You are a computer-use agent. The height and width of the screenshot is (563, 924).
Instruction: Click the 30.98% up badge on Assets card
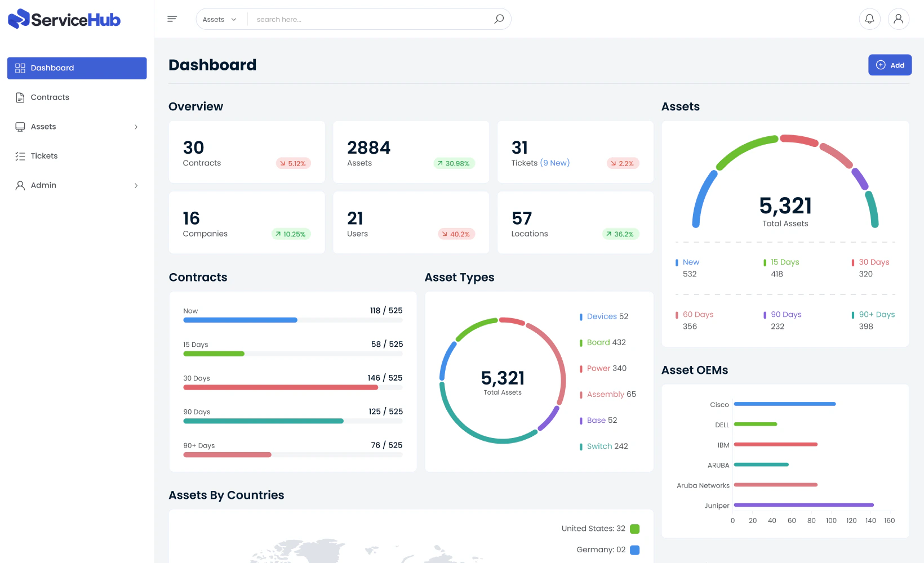[454, 163]
